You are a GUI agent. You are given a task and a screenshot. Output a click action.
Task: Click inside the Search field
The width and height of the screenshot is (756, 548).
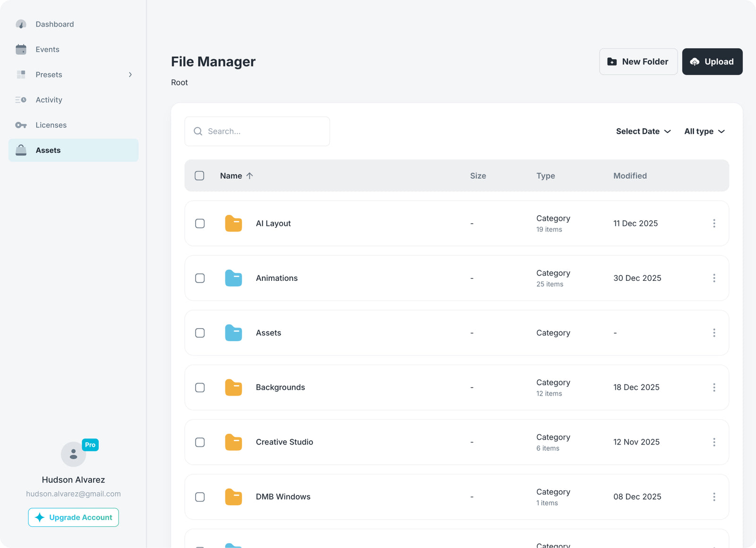(258, 131)
